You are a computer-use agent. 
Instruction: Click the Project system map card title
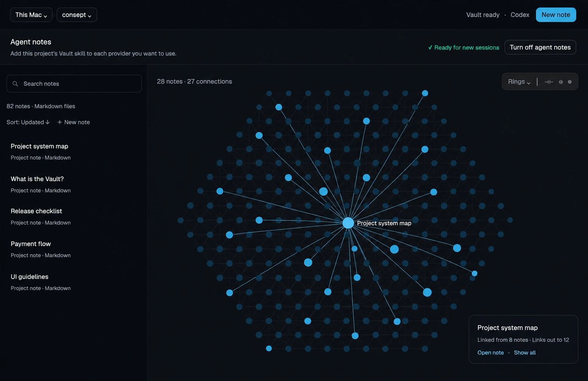(507, 328)
